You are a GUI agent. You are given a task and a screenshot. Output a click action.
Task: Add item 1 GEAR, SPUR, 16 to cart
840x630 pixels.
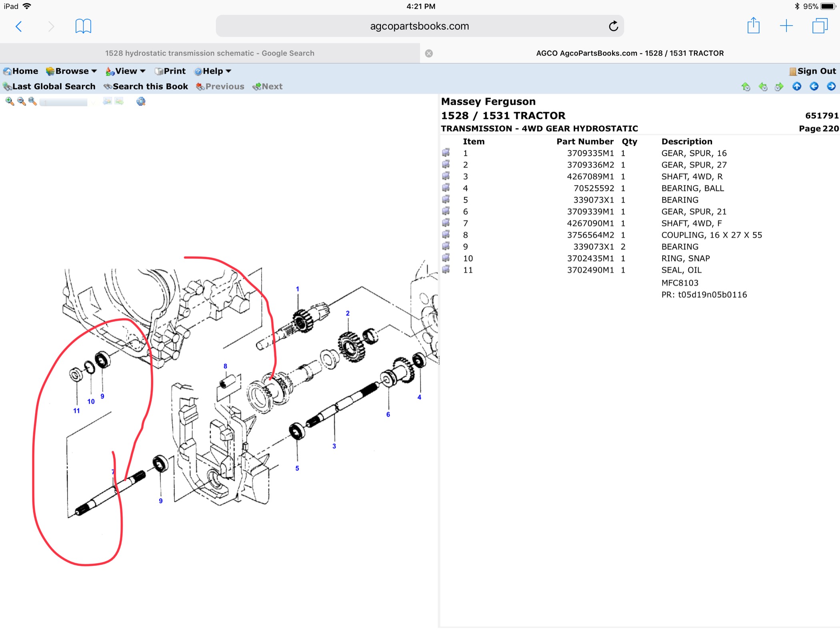coord(446,152)
